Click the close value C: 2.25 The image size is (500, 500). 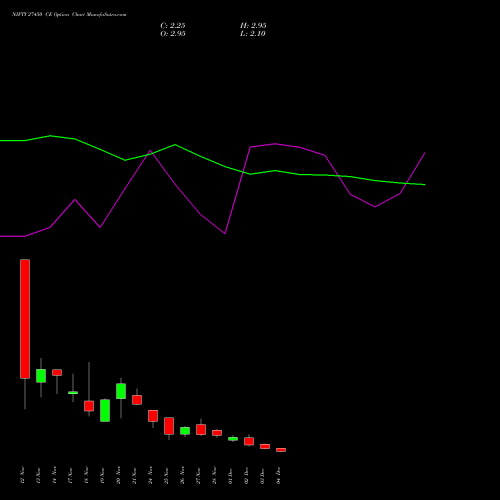(173, 25)
